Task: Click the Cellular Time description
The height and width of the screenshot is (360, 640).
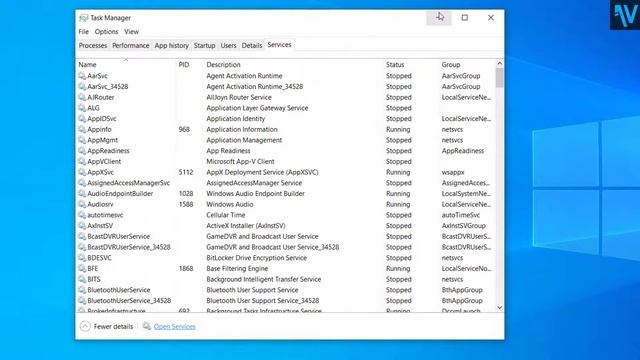Action: (x=226, y=215)
